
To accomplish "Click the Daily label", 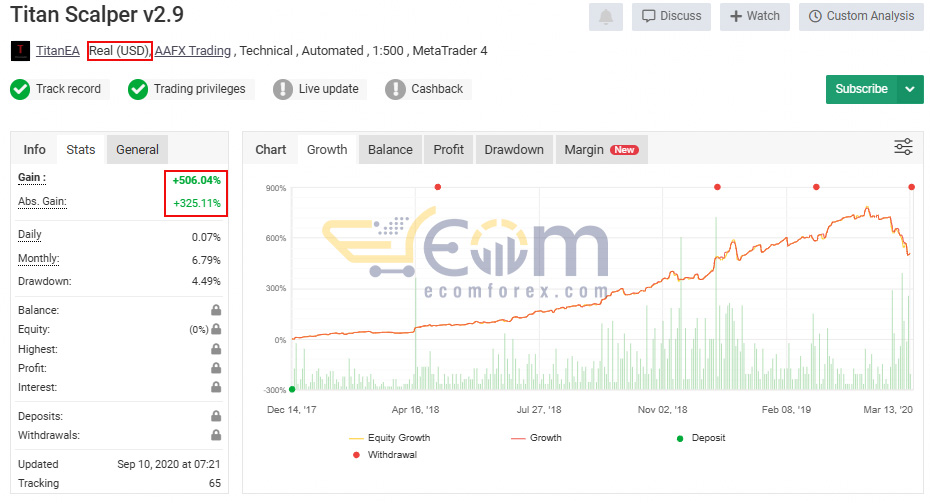I will pos(30,234).
